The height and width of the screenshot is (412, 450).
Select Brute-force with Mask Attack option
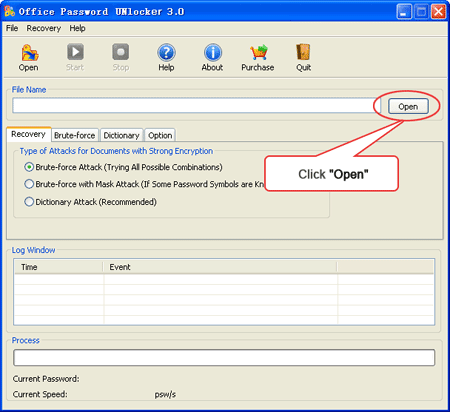[29, 184]
